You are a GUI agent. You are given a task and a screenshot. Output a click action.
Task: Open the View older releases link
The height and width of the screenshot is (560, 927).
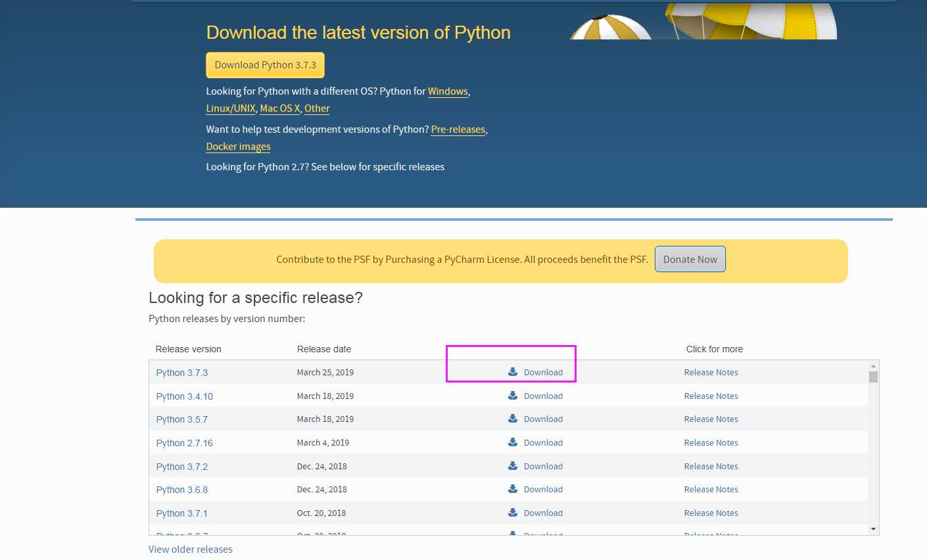tap(191, 549)
